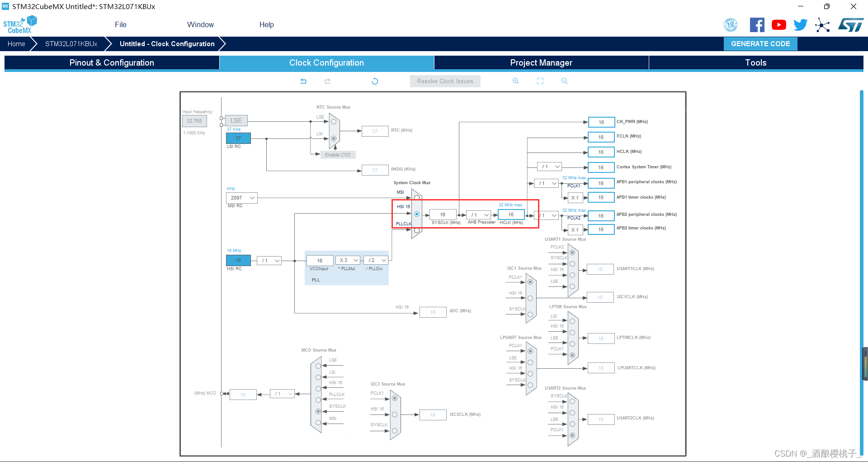868x462 pixels.
Task: Open the YouTube icon link
Action: click(778, 25)
